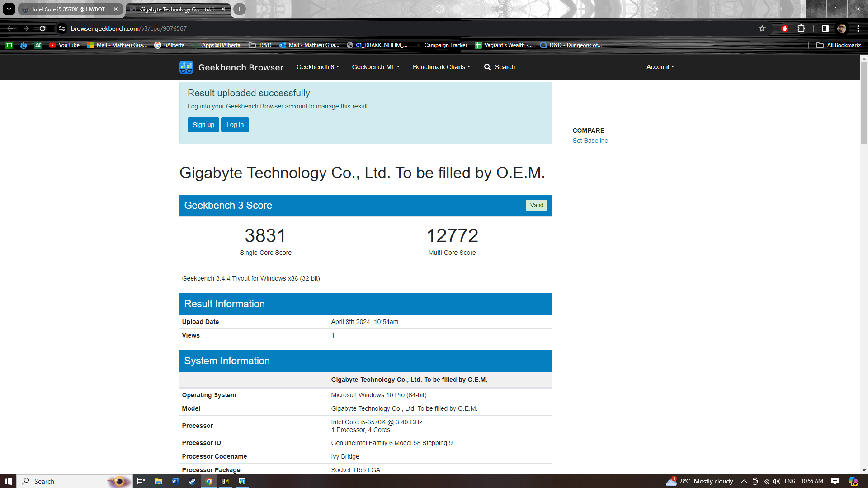Viewport: 868px width, 488px height.
Task: Expand the Geekbench 6 menu
Action: click(x=318, y=67)
